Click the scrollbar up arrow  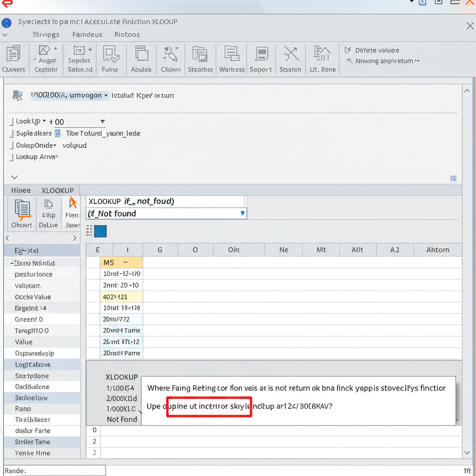467,91
